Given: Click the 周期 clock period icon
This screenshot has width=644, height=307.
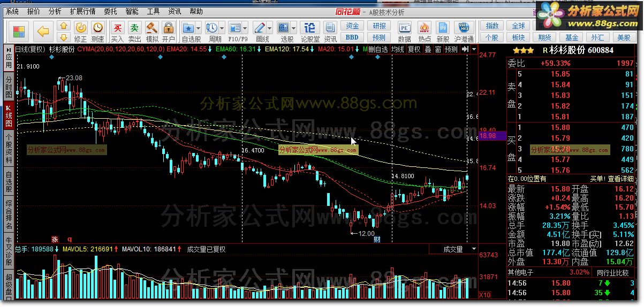Looking at the screenshot, I should click(x=212, y=27).
